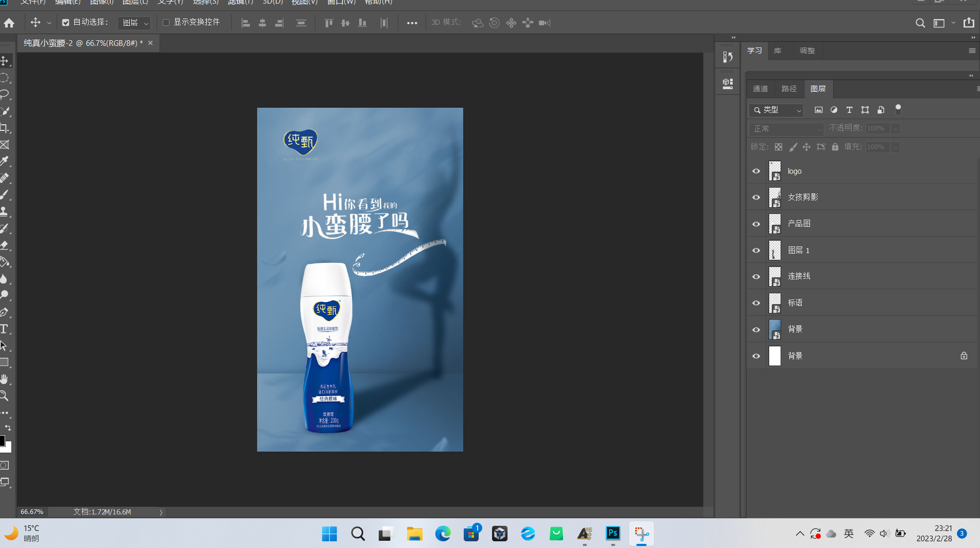Image resolution: width=980 pixels, height=548 pixels.
Task: Select the Paint Bucket tool
Action: point(4,262)
